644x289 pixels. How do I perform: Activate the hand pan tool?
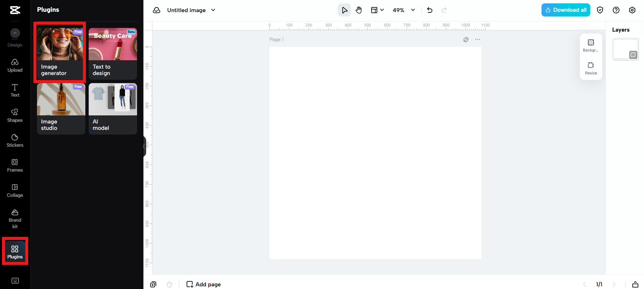coord(359,10)
